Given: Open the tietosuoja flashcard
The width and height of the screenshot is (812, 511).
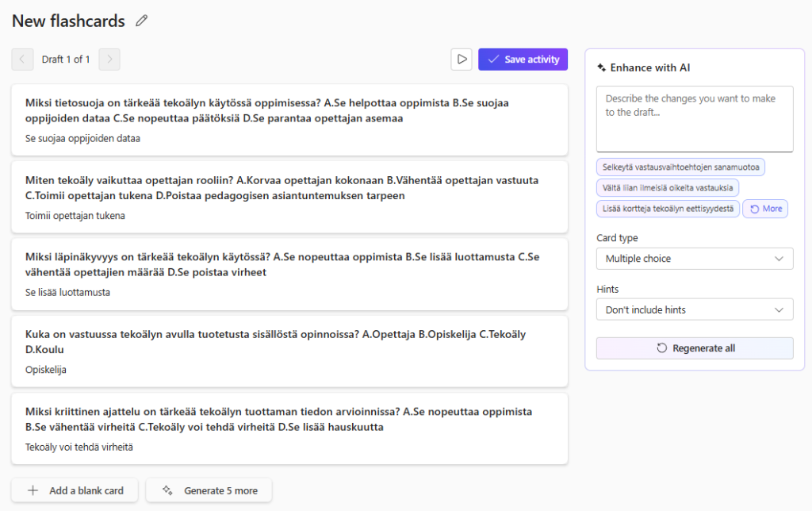Looking at the screenshot, I should 289,120.
